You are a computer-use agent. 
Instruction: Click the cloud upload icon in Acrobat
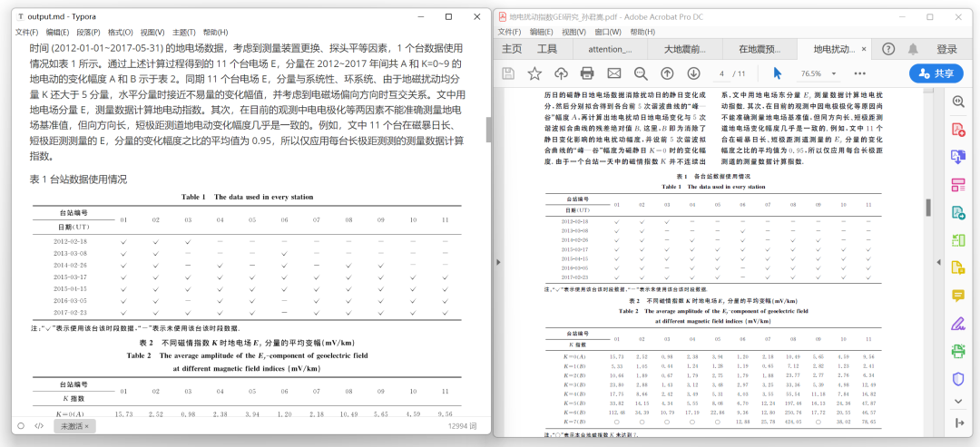point(562,73)
